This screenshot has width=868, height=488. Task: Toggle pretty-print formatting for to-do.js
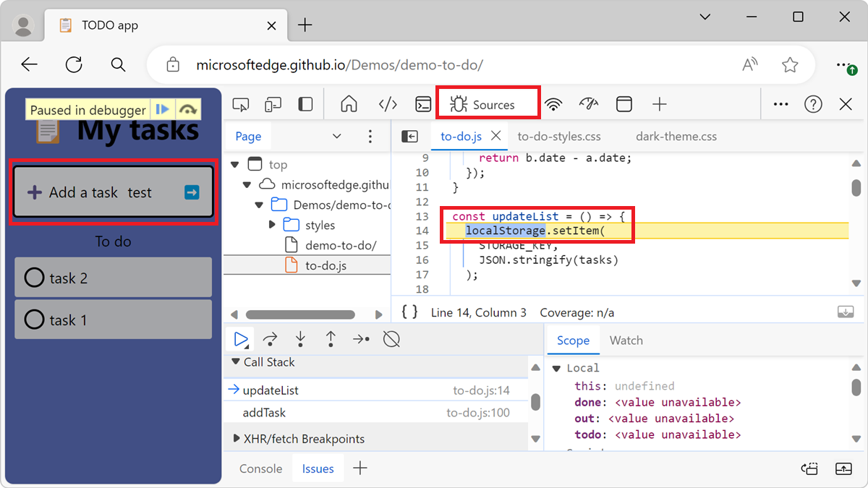409,312
